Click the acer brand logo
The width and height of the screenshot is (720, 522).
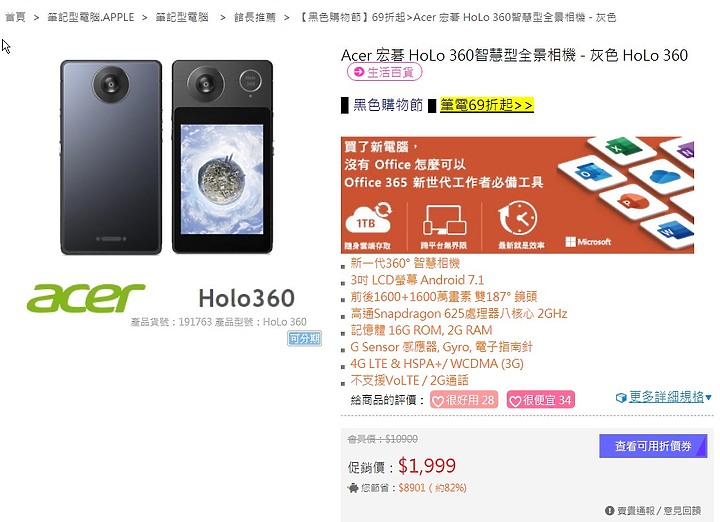tap(86, 297)
